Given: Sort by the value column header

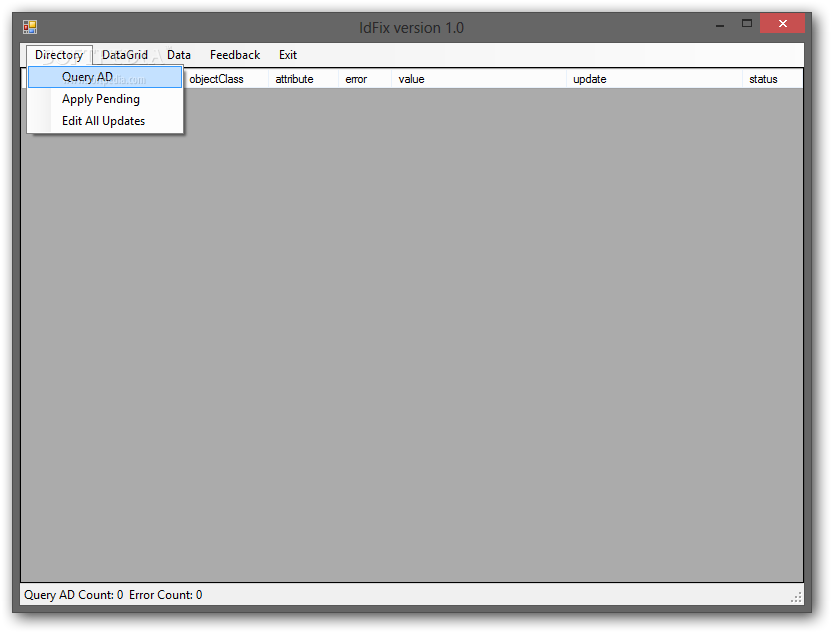Looking at the screenshot, I should 479,79.
